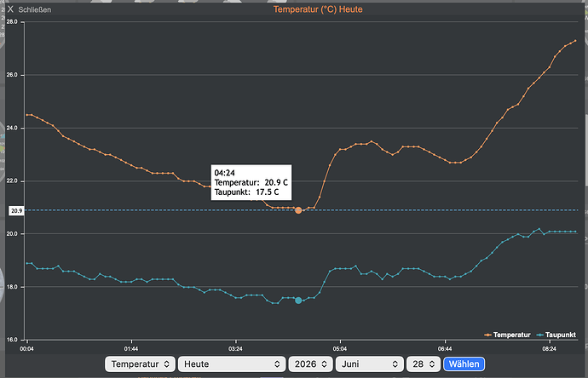
Task: Click the orange Temperatur legend marker icon
Action: coord(488,335)
